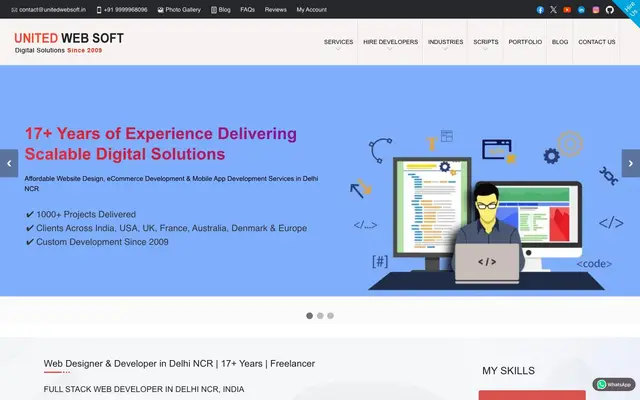The height and width of the screenshot is (400, 640).
Task: Click the red skills bar under MY SKILLS
Action: [x=532, y=395]
